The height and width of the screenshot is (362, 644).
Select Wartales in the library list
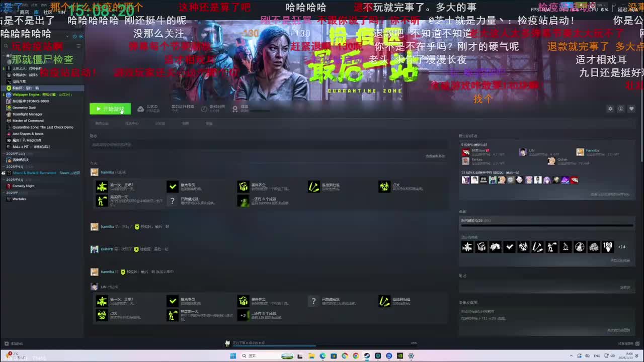(x=19, y=199)
